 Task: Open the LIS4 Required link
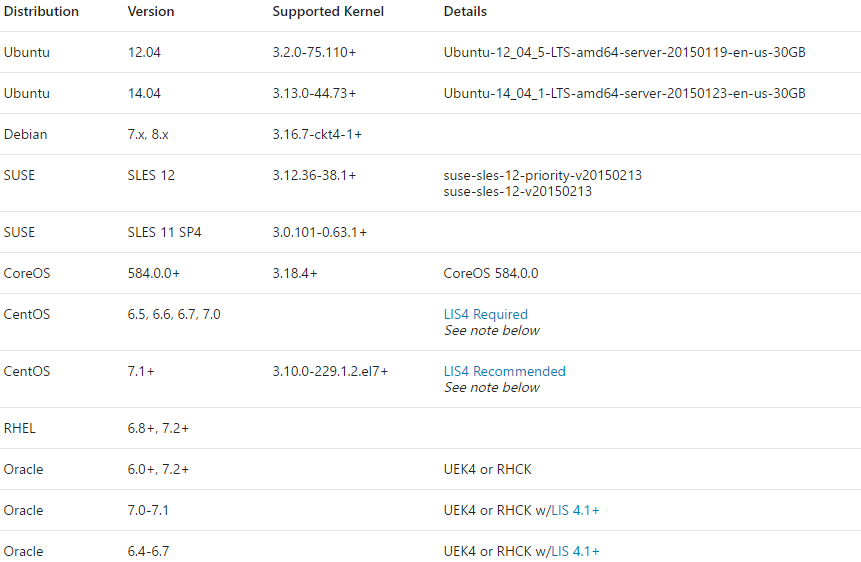485,314
